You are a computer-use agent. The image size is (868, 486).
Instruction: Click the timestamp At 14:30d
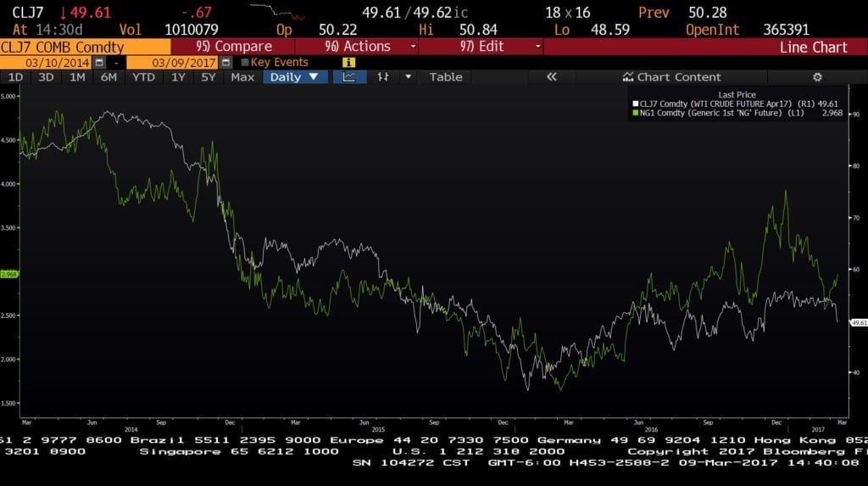tap(47, 30)
